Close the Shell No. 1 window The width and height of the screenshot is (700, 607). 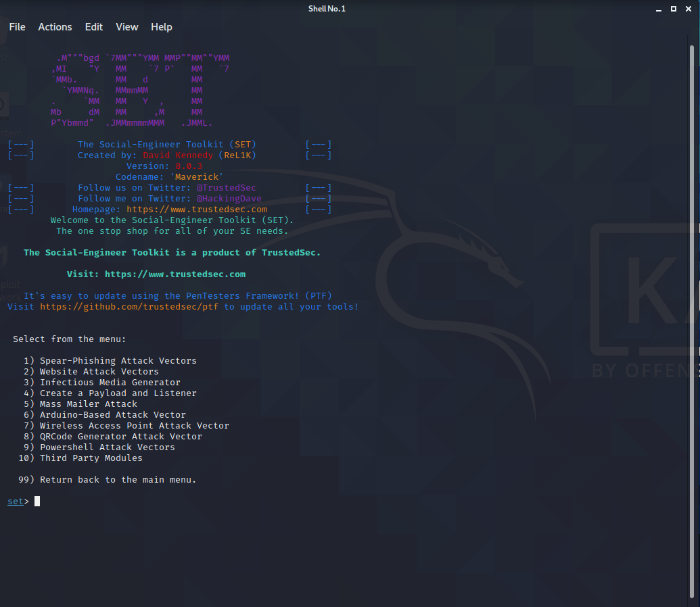click(689, 9)
